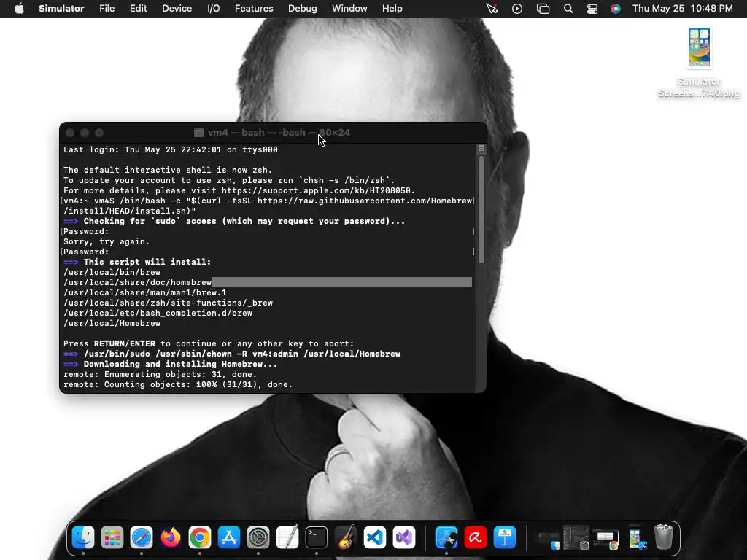
Task: Click the '/usr/local/share/zsh/site-functions/_brew' line
Action: coord(169,303)
